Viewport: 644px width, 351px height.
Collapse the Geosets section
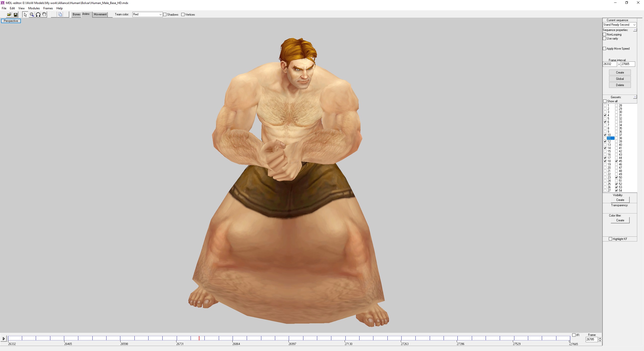(x=635, y=97)
